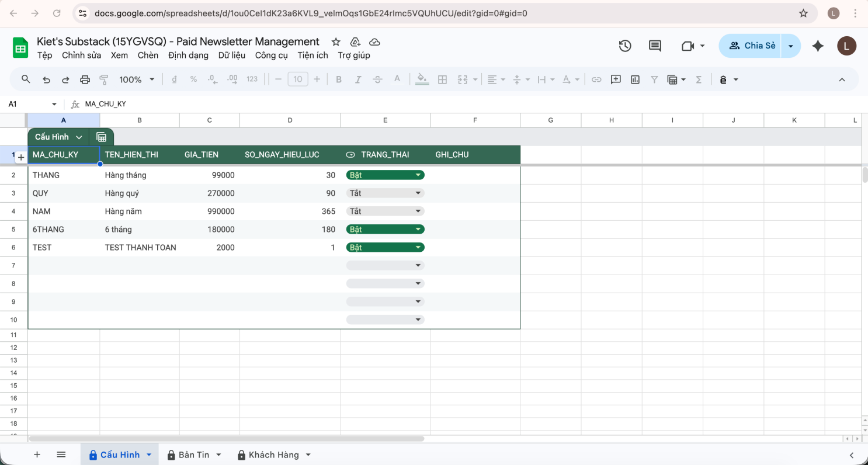Click the insert chart icon
The width and height of the screenshot is (868, 465).
(x=635, y=79)
